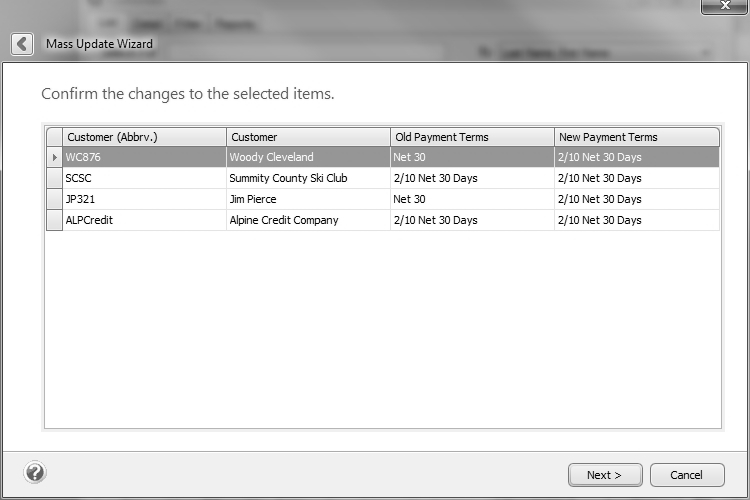The image size is (750, 500).
Task: Close the window with the X button
Action: (724, 6)
